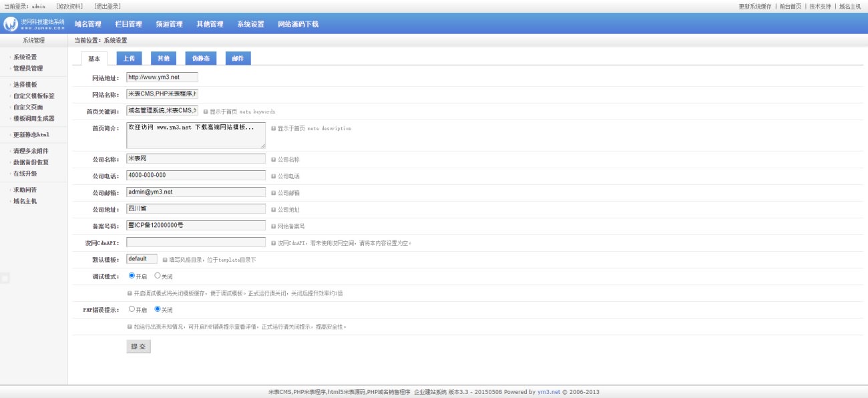Click 域名主机 in the top-right bar

coord(850,6)
